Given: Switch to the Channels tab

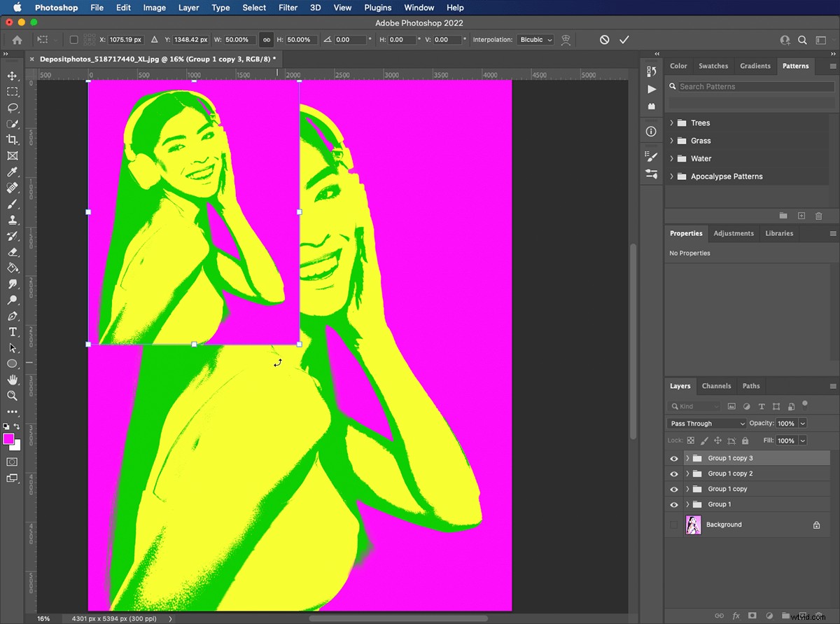Looking at the screenshot, I should coord(716,386).
